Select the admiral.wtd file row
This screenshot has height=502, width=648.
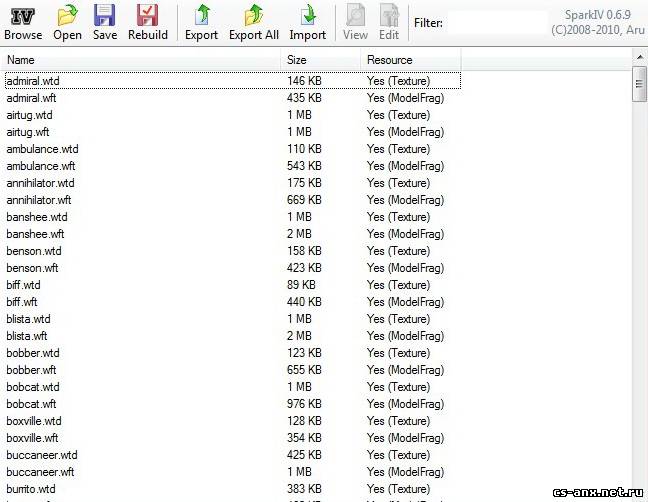pos(233,81)
